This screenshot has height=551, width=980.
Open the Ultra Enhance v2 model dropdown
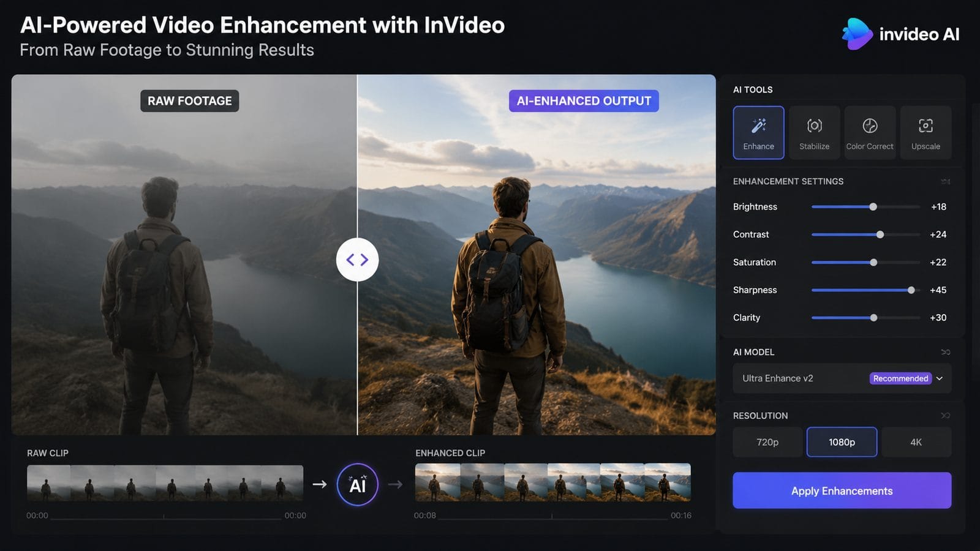(x=842, y=378)
